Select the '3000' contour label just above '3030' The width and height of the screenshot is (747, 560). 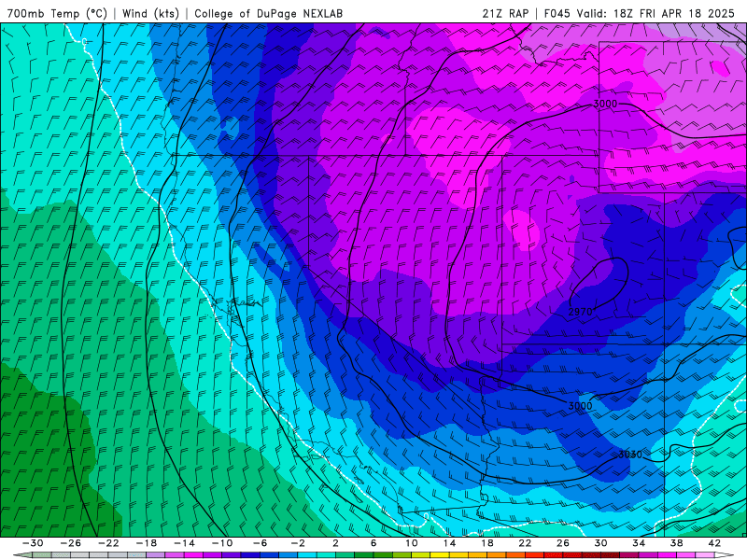(x=580, y=406)
